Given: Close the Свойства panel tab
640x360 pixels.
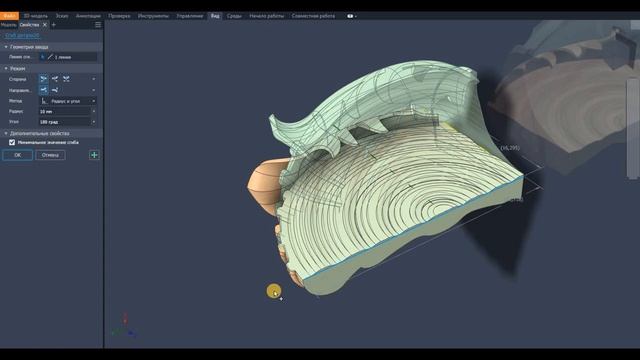Looking at the screenshot, I should pos(45,25).
